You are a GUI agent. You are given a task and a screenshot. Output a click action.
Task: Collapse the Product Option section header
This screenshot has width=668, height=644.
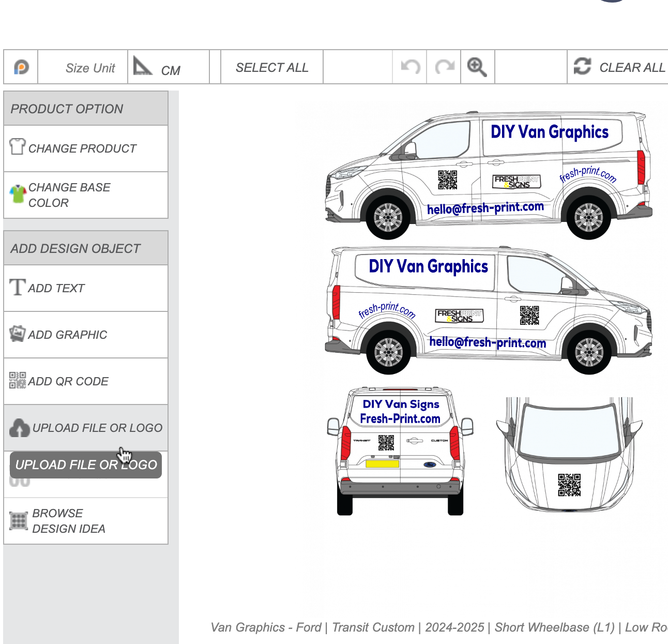point(86,109)
